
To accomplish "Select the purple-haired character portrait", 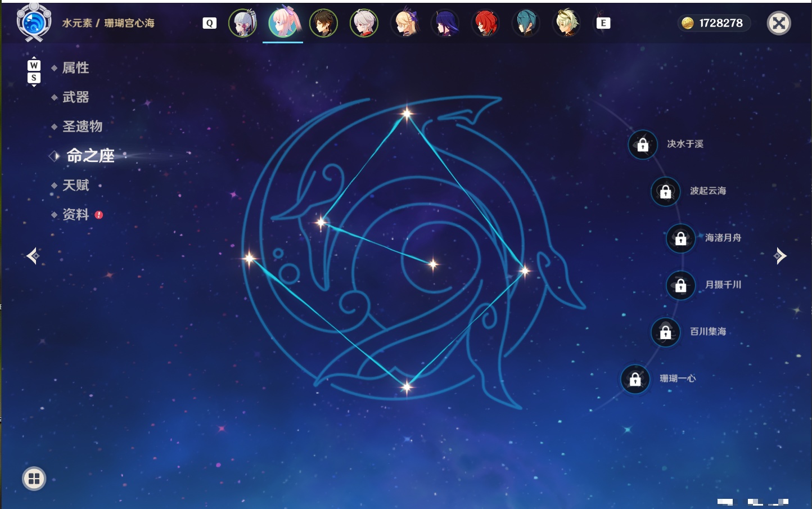I will [445, 23].
